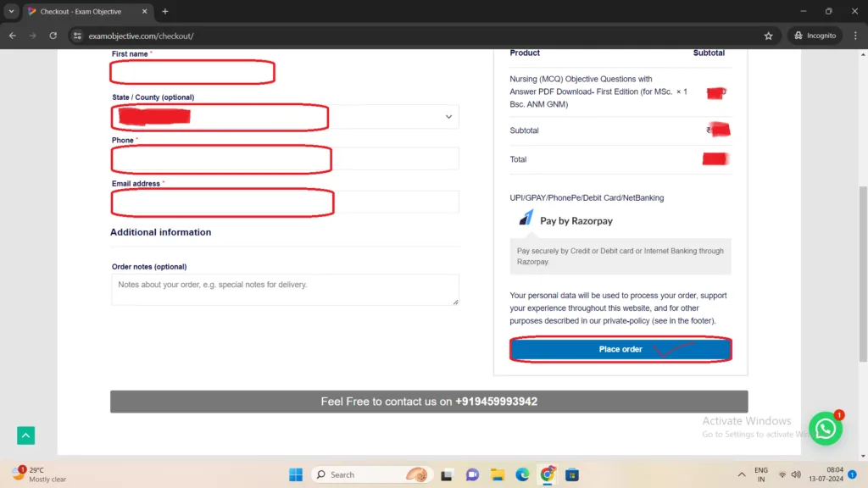Go back using browser back arrow

point(12,36)
